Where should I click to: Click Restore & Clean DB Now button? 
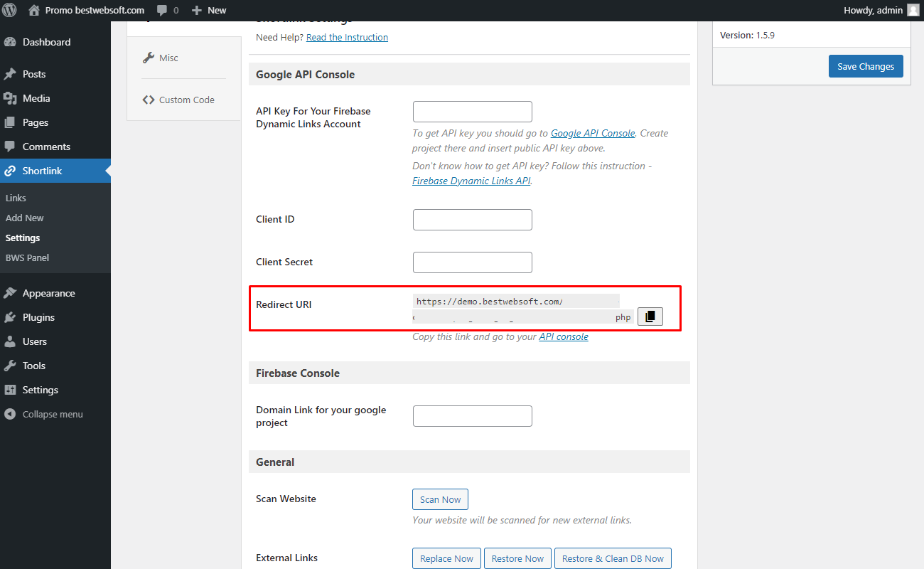(613, 558)
